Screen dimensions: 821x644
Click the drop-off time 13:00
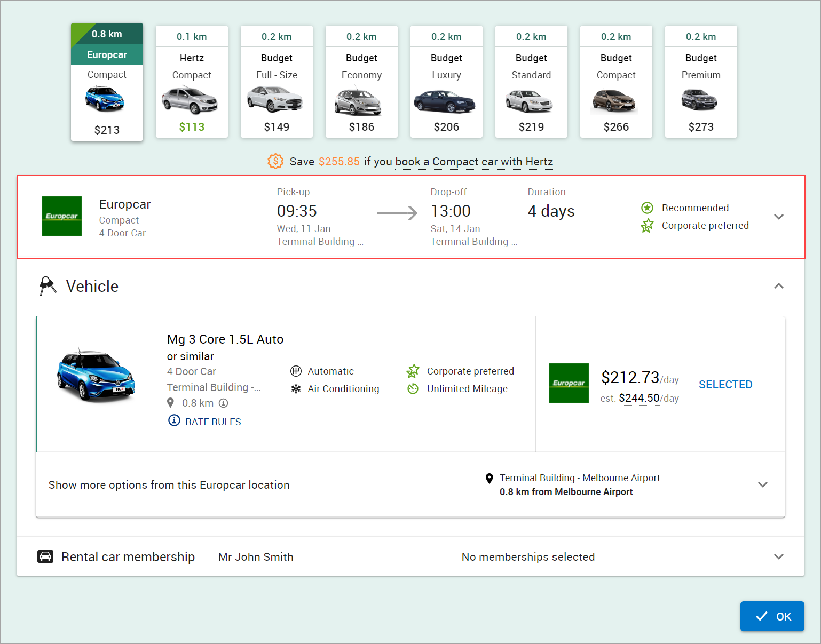(451, 211)
